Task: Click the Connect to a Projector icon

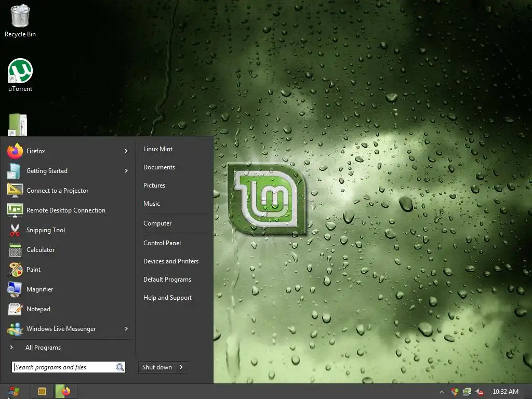Action: pos(15,190)
